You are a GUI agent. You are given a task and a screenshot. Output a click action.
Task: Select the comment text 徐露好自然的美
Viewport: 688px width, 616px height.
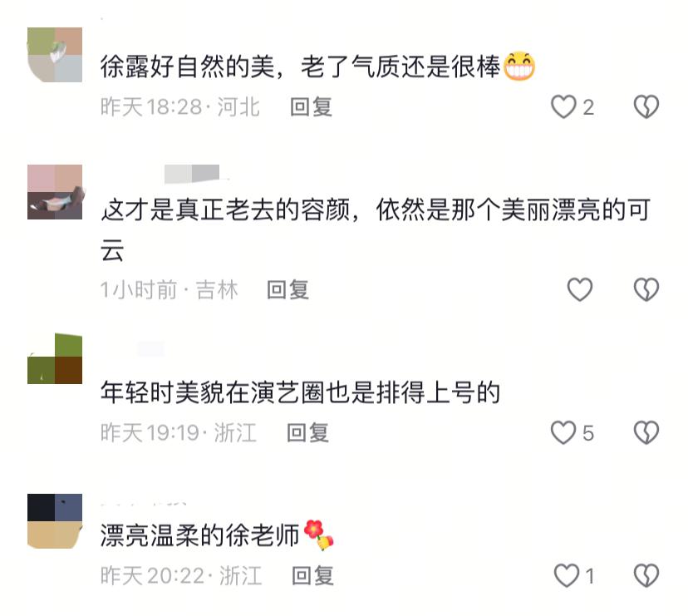(188, 67)
